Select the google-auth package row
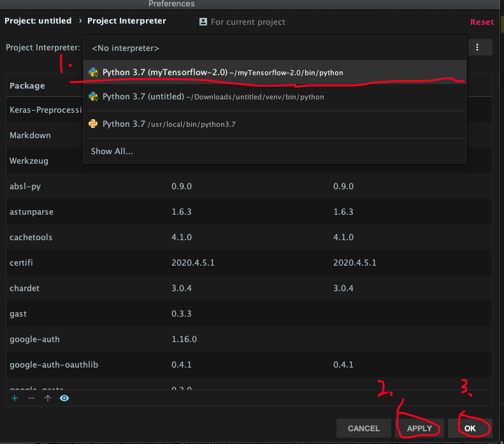This screenshot has width=504, height=444. [249, 340]
